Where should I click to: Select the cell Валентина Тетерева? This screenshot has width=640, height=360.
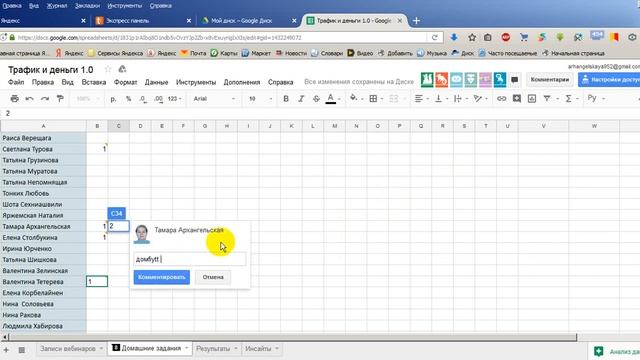click(x=43, y=282)
